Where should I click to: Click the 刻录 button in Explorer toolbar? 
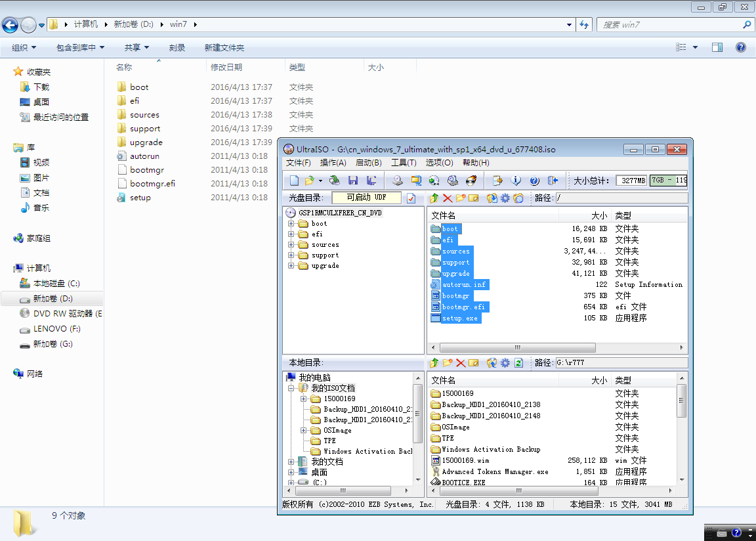click(x=177, y=48)
